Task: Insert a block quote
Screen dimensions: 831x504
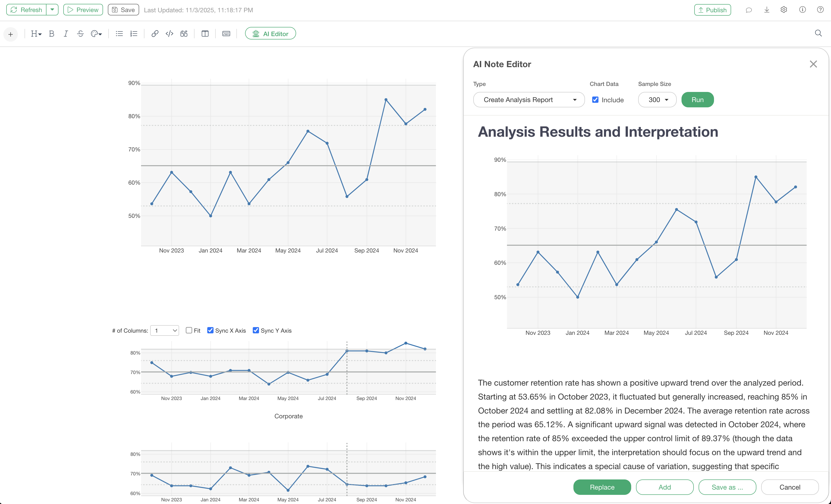Action: pyautogui.click(x=184, y=34)
